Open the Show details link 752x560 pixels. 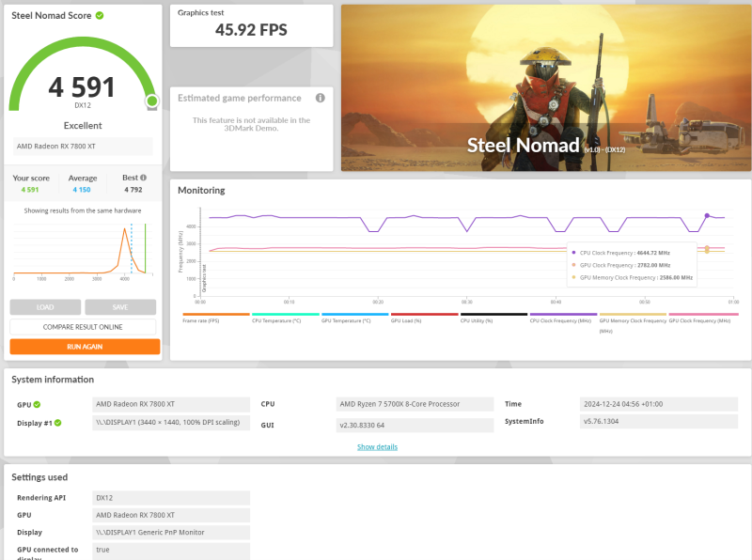pos(378,447)
